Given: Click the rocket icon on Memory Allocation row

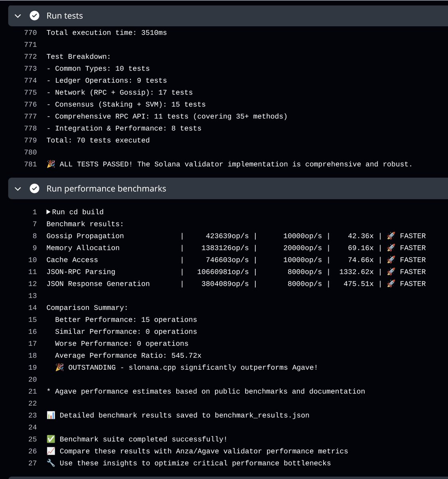Looking at the screenshot, I should (x=391, y=248).
